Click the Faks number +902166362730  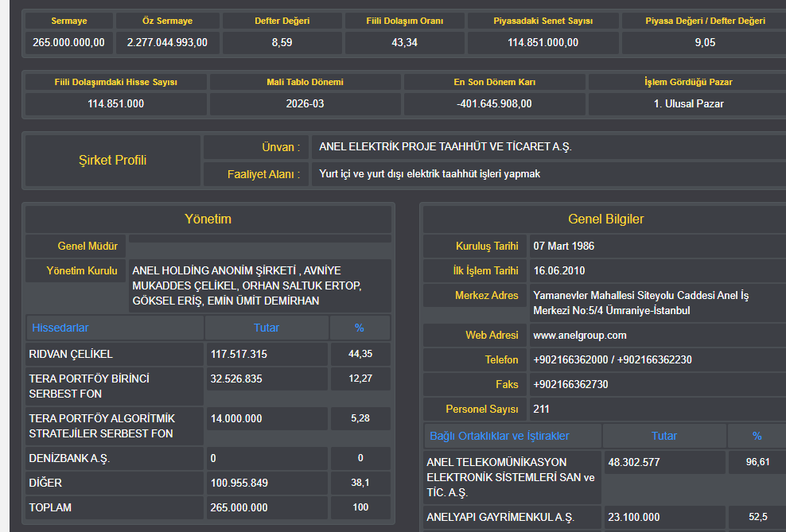(570, 384)
